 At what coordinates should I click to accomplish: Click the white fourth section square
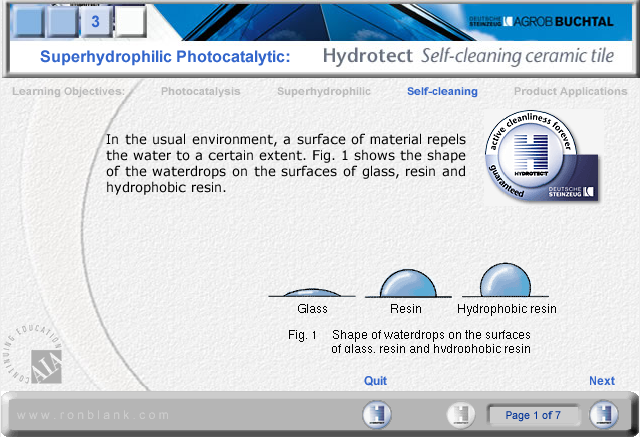coord(131,21)
